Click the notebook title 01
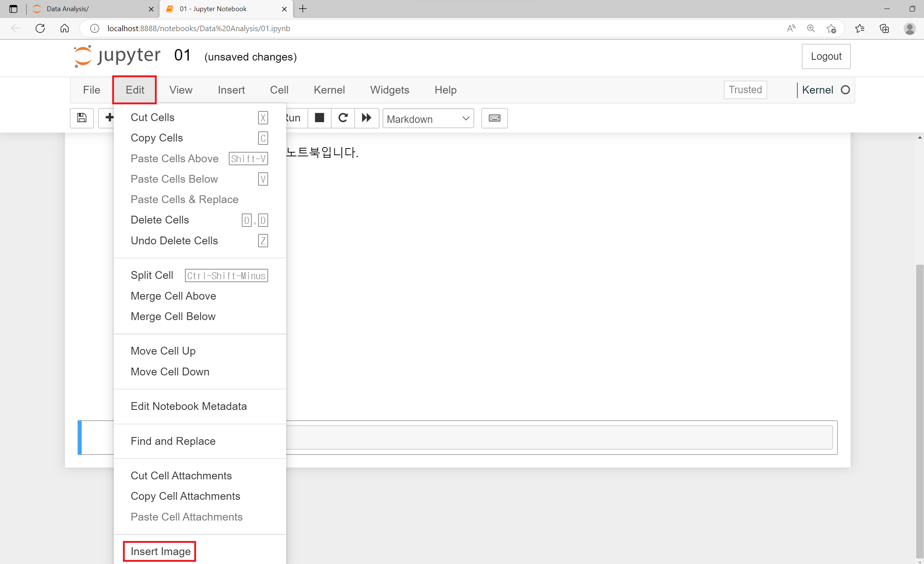 click(x=183, y=55)
